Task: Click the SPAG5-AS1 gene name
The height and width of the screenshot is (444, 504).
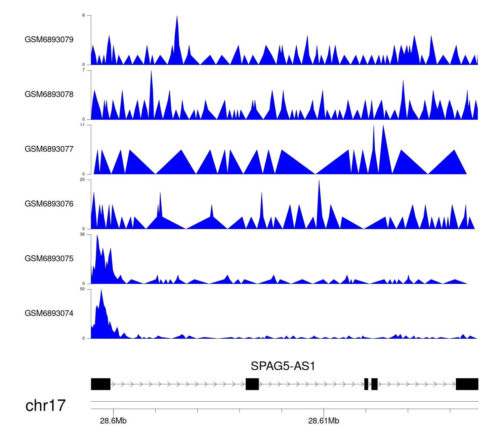Action: pos(283,366)
